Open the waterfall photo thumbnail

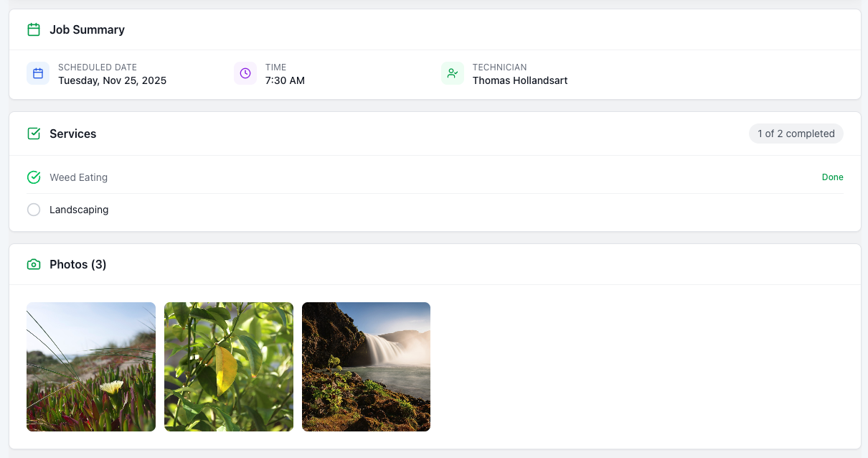pyautogui.click(x=366, y=367)
